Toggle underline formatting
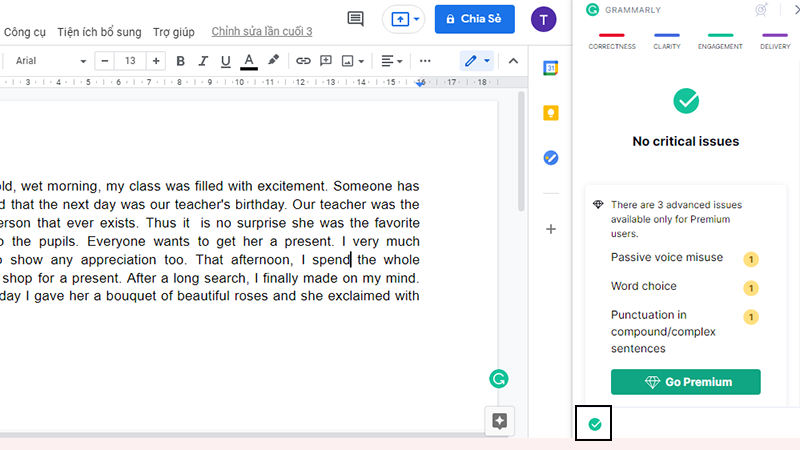The image size is (800, 450). tap(226, 61)
